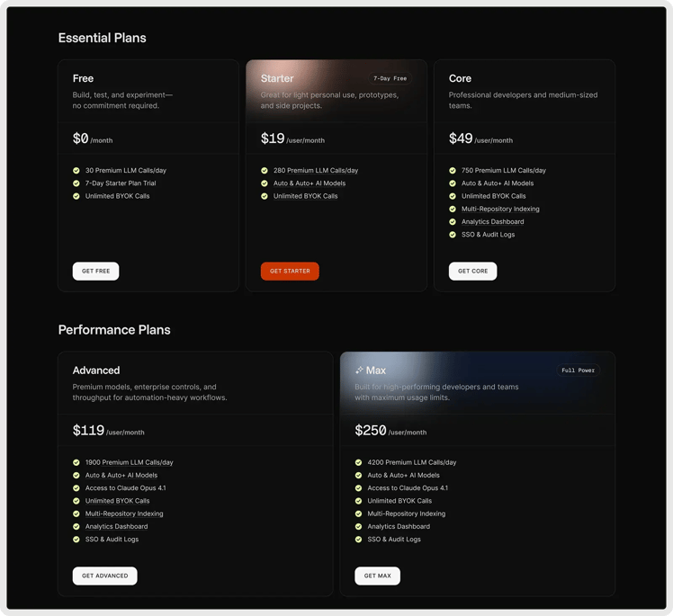
Task: Click the Starter plan title
Action: click(x=277, y=78)
